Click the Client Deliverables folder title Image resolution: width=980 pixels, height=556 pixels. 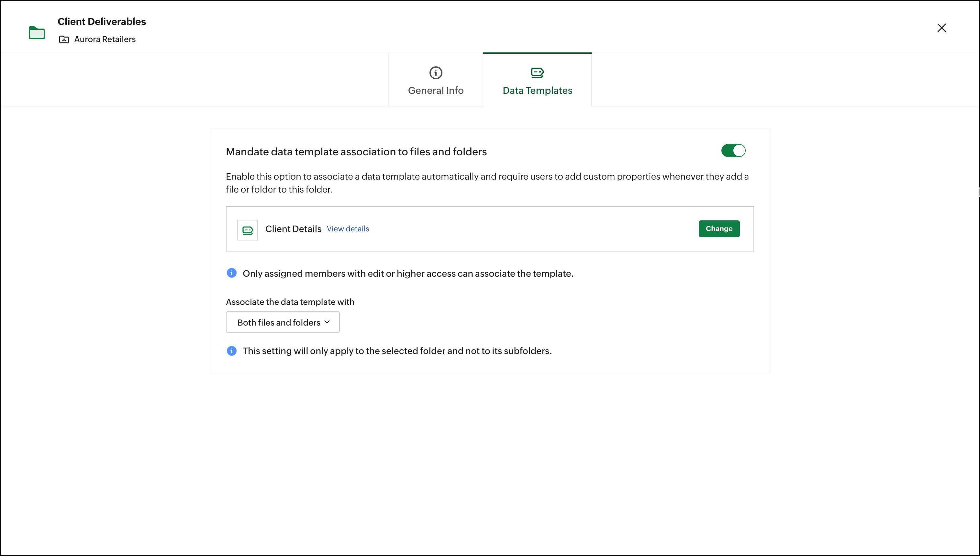point(102,21)
